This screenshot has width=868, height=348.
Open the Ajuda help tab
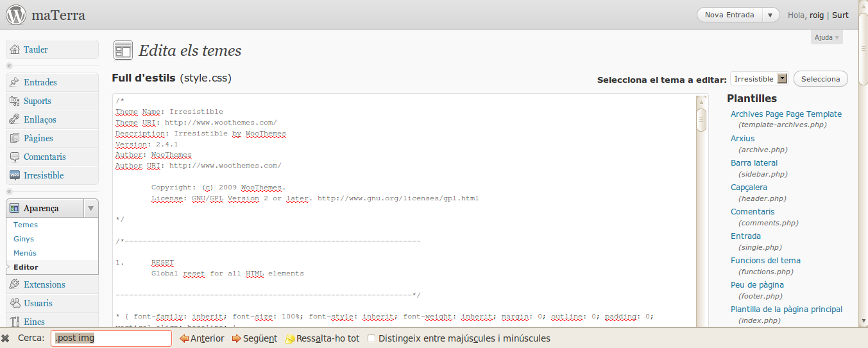(x=826, y=37)
